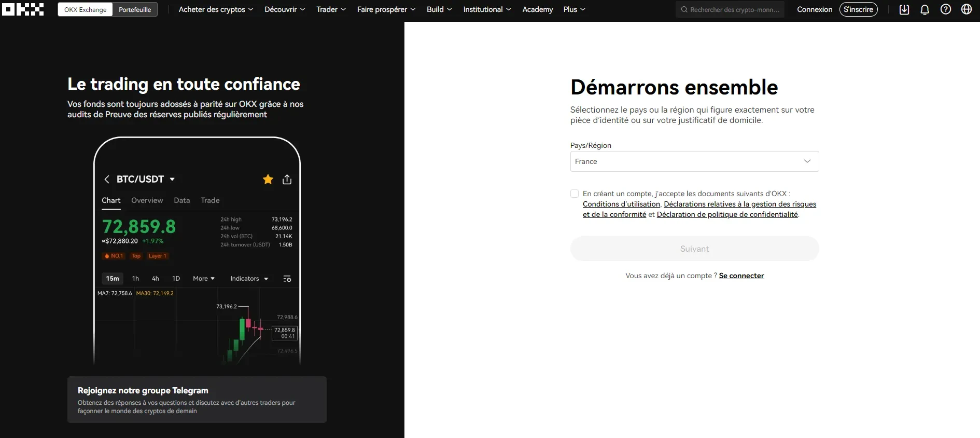Screen dimensions: 980x438
Task: Switch to Portefeuille toggle
Action: pos(135,9)
